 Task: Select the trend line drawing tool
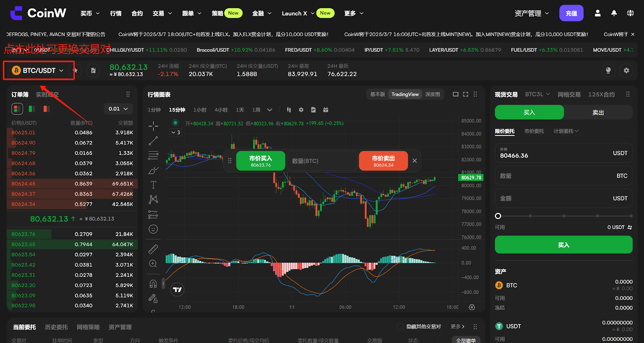point(153,141)
